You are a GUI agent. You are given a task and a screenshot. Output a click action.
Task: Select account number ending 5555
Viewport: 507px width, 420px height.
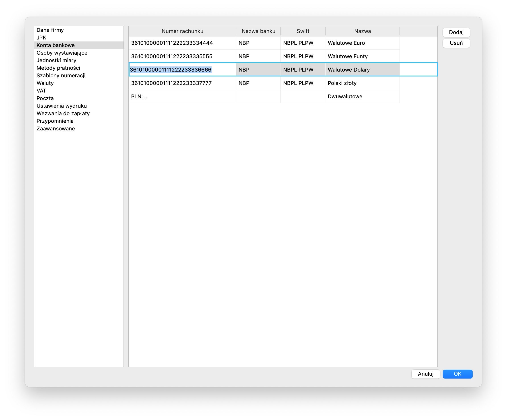point(182,56)
